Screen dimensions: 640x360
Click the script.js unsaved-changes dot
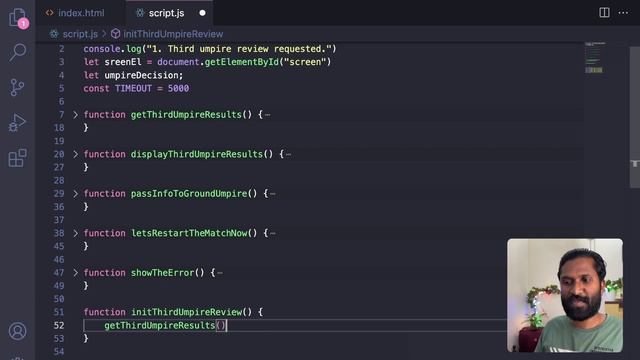(202, 13)
